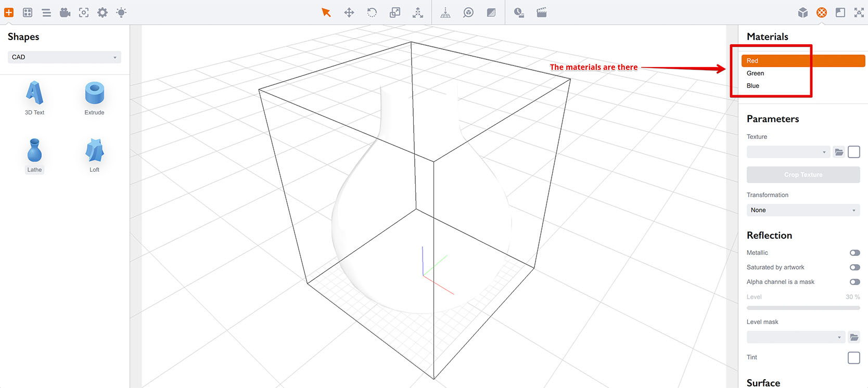868x388 pixels.
Task: Open the CAD shapes category dropdown
Action: coord(65,57)
